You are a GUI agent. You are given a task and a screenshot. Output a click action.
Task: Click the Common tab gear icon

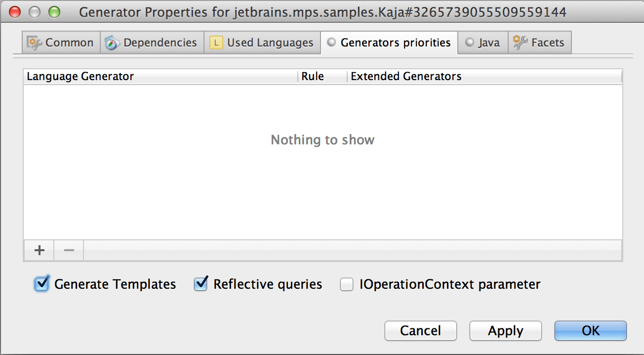click(x=34, y=43)
